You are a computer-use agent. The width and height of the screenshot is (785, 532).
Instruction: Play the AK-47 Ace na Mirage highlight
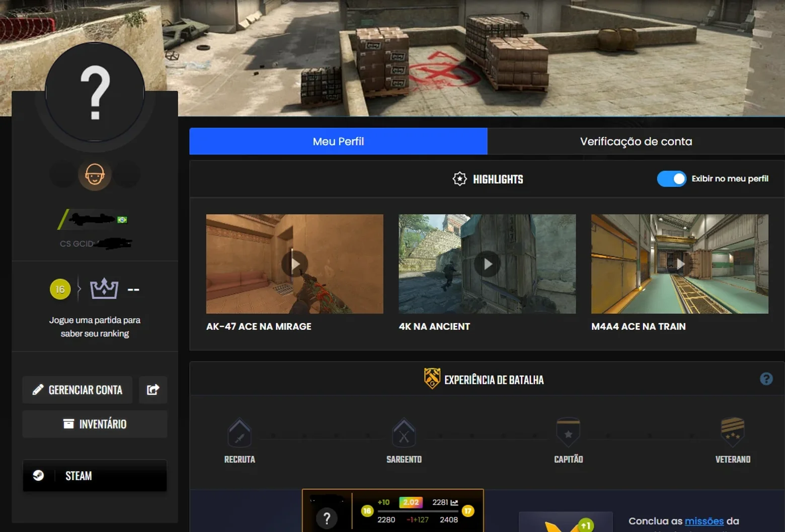[295, 264]
